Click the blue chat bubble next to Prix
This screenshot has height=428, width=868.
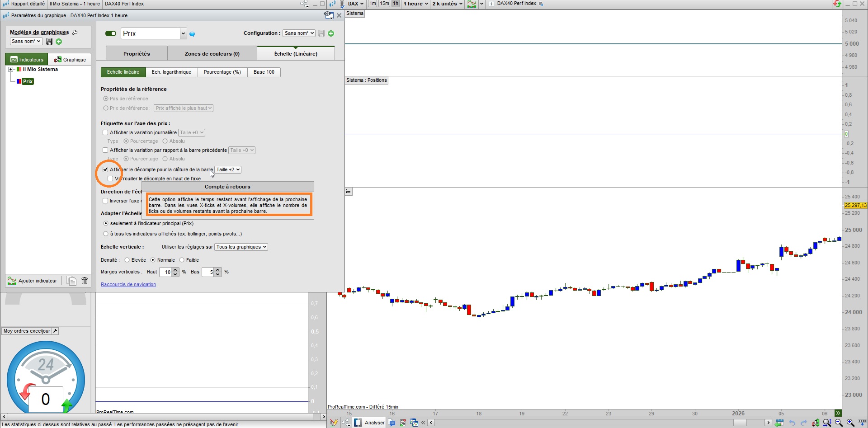pyautogui.click(x=192, y=34)
